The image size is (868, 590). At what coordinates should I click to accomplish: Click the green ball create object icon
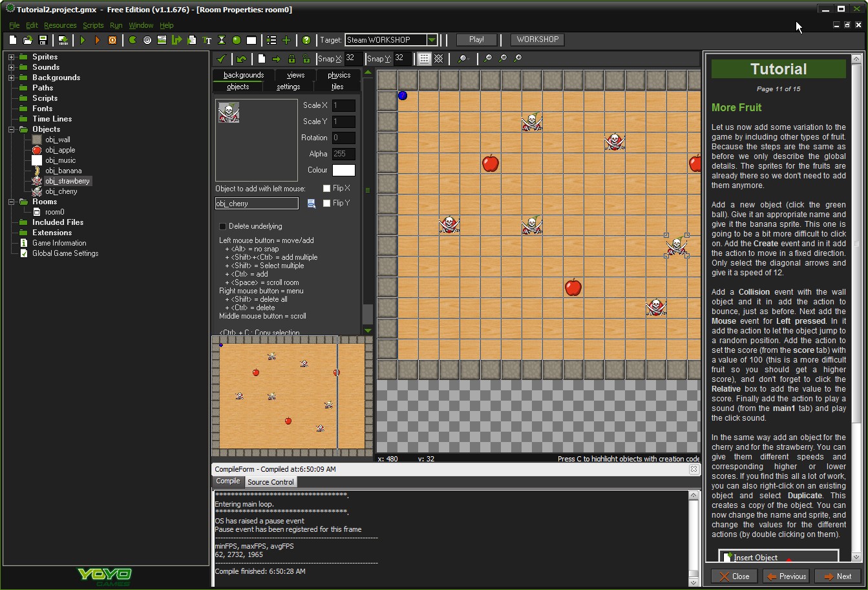click(x=237, y=40)
